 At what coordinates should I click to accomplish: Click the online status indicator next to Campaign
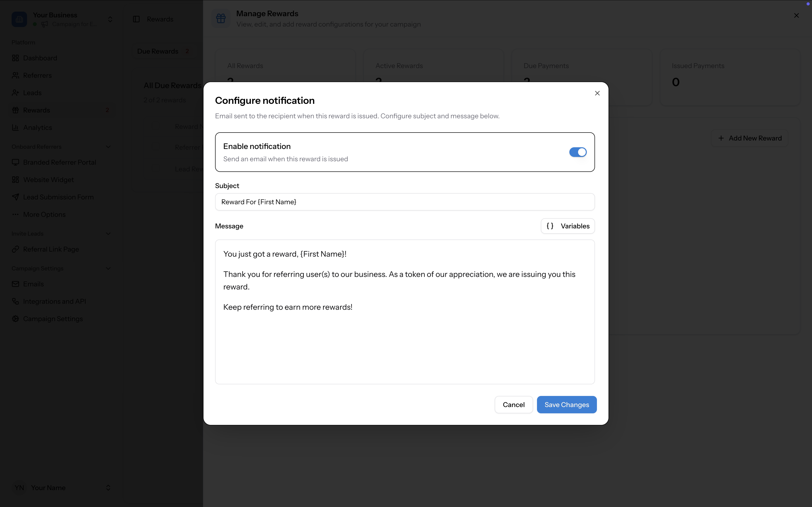coord(35,24)
